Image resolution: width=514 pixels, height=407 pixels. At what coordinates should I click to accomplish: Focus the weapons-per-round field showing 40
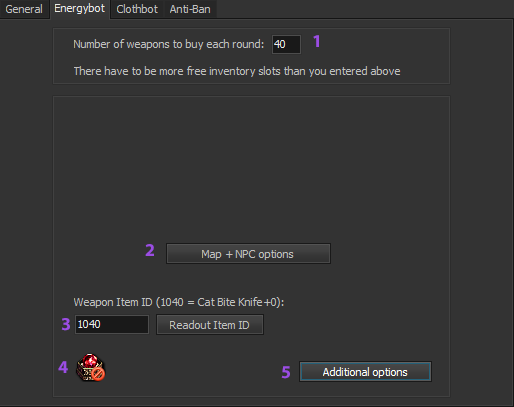coord(286,44)
